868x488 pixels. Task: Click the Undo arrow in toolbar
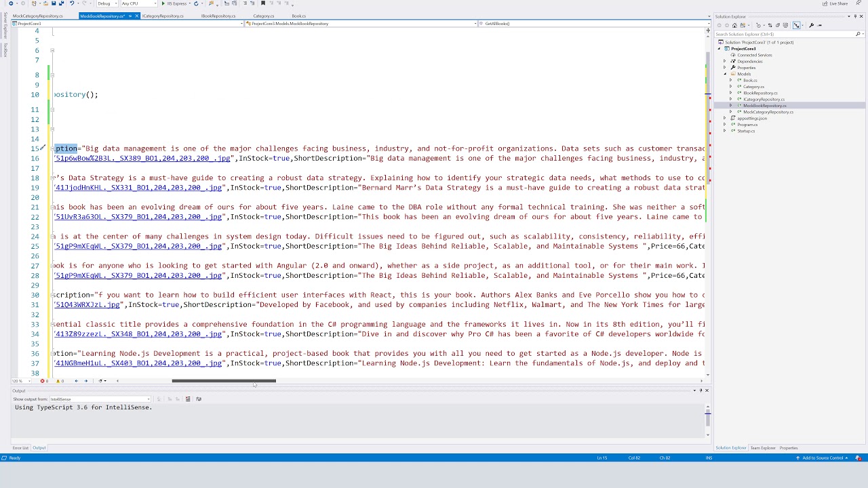pos(72,3)
